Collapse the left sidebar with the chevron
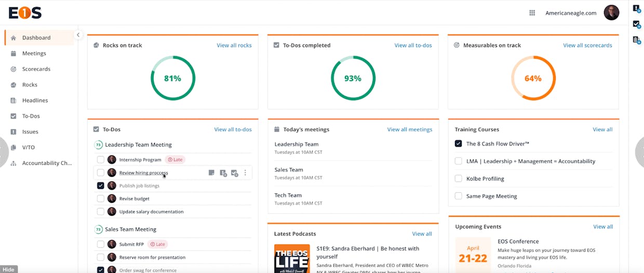644x273 pixels. (x=78, y=35)
